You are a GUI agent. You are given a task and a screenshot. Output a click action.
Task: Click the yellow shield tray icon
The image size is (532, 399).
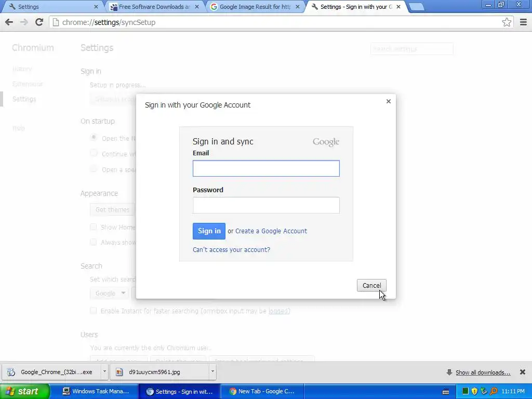(x=474, y=391)
